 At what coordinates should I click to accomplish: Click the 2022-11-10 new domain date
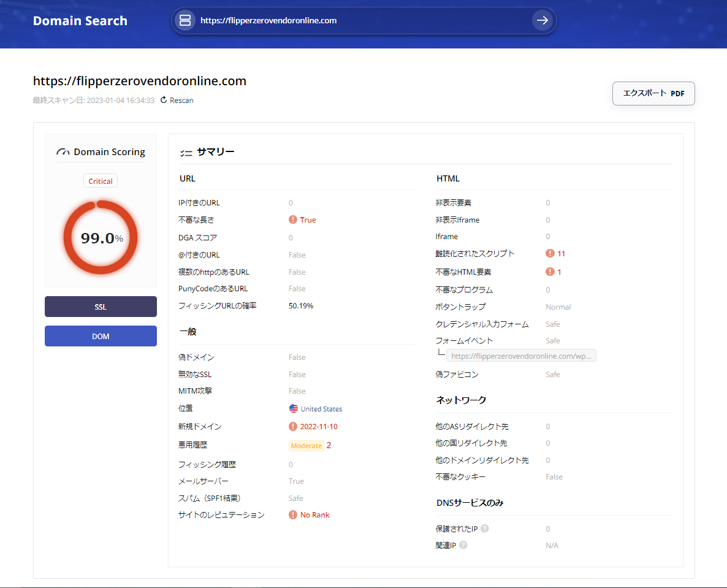click(x=319, y=427)
